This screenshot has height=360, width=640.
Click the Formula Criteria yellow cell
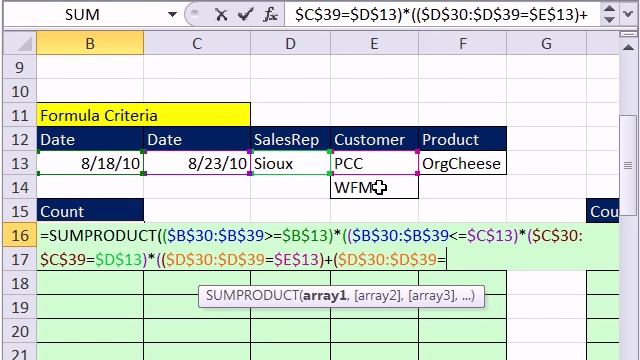[x=143, y=115]
